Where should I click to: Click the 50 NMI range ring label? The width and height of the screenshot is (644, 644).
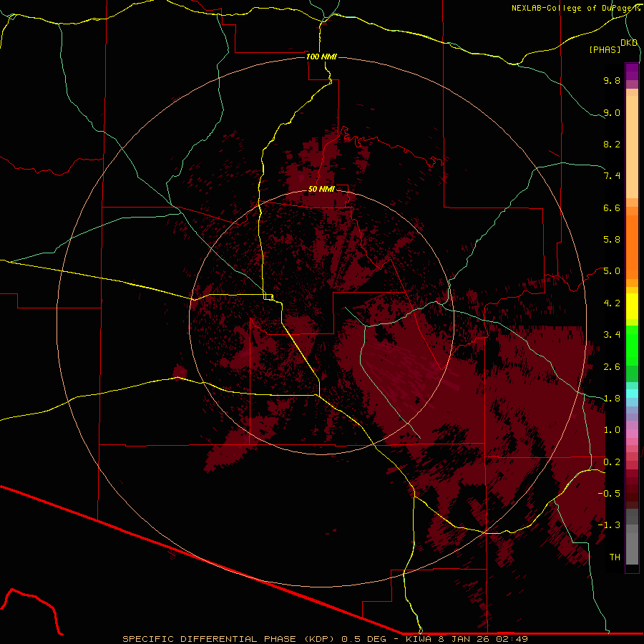pyautogui.click(x=321, y=190)
